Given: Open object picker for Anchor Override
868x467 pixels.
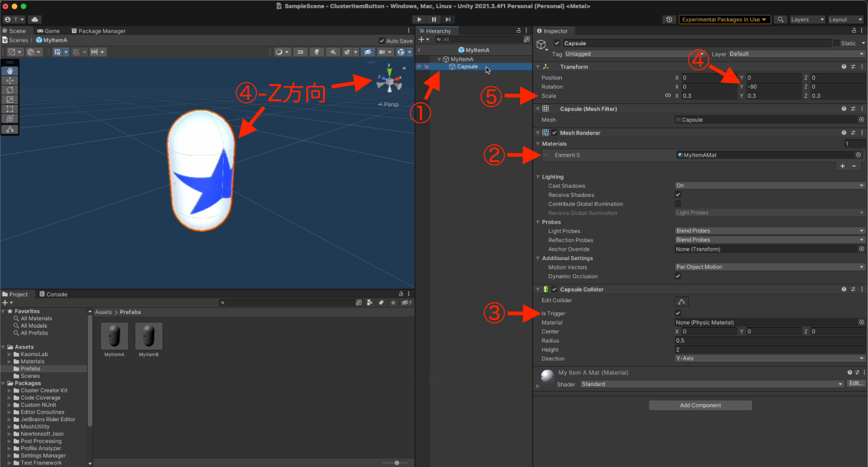Looking at the screenshot, I should pos(861,249).
